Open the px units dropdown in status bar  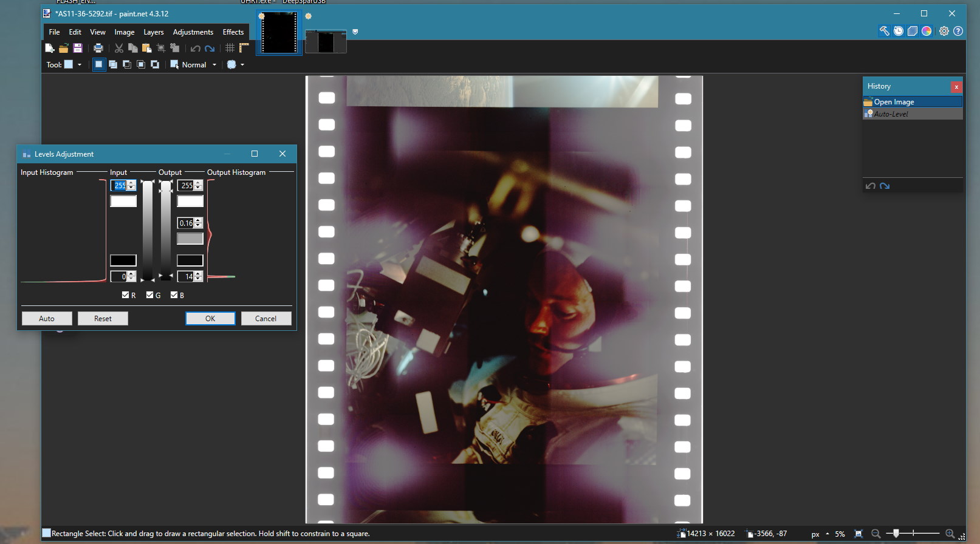820,534
